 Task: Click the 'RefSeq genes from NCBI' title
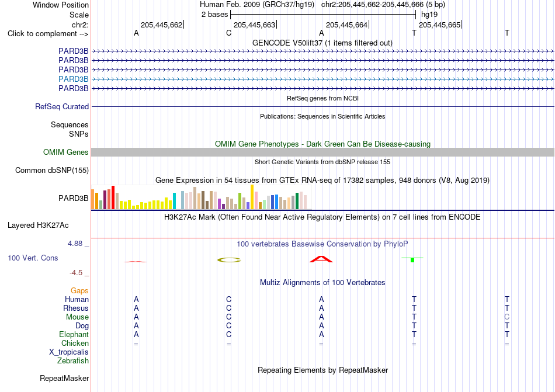(322, 98)
